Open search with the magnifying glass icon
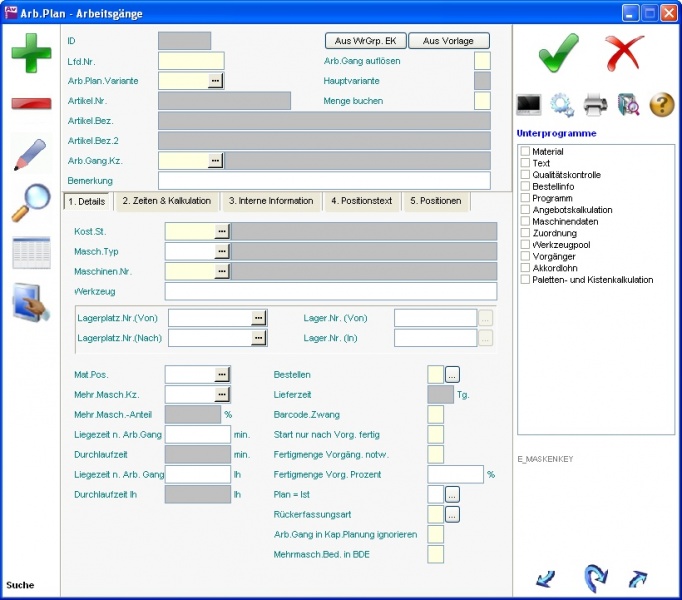Viewport: 682px width, 600px height. pos(31,203)
